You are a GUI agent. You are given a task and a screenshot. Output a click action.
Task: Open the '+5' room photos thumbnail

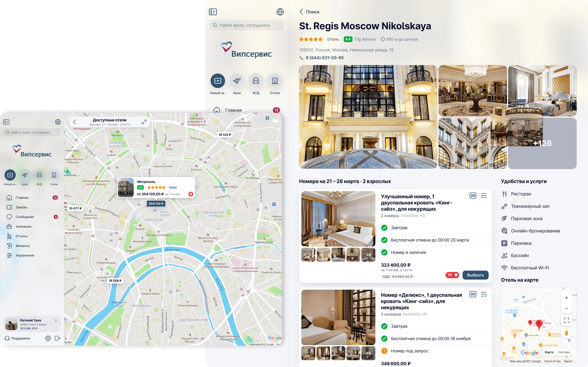click(368, 353)
